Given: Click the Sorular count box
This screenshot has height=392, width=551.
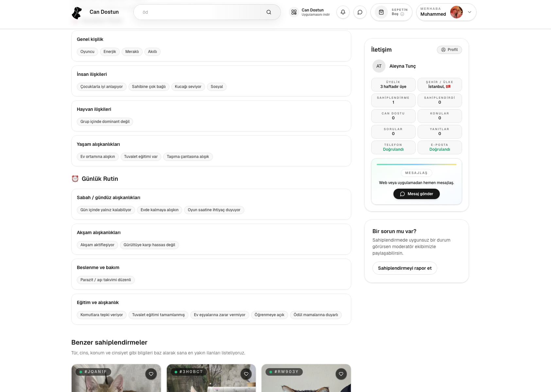Looking at the screenshot, I should pyautogui.click(x=393, y=132).
